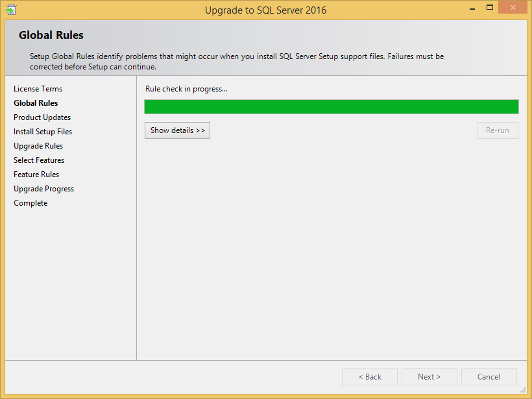Expand rule results with Show details
Viewport: 532px width, 399px height.
point(177,130)
